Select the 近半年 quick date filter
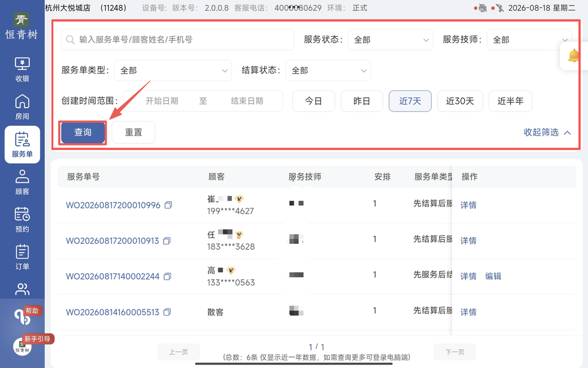 click(x=510, y=101)
